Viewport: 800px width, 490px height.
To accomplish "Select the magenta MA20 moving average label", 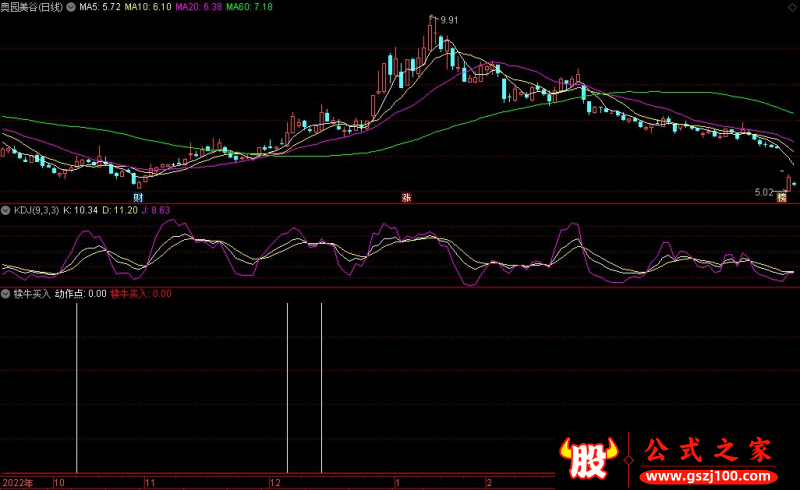I will [198, 7].
